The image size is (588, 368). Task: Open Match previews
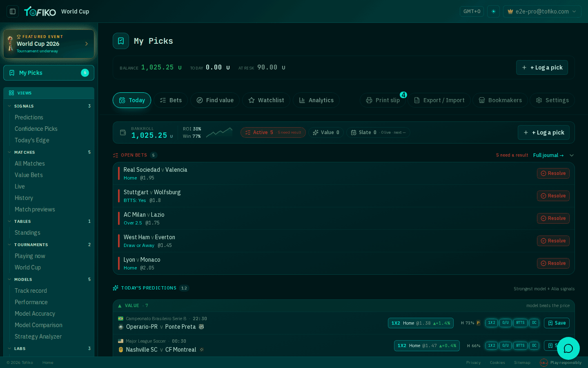pyautogui.click(x=35, y=209)
